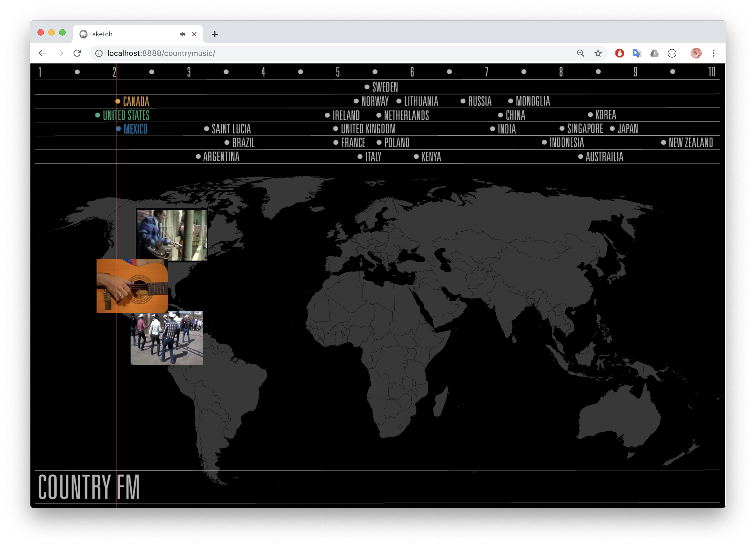Click the NEW ZEALAND country label

(691, 143)
